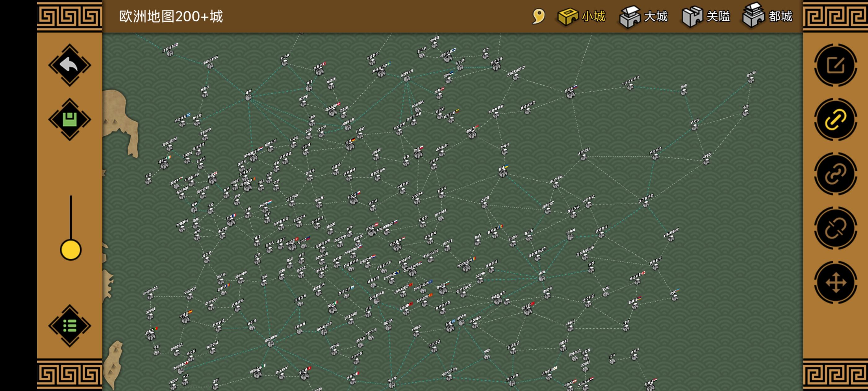Screen dimensions: 868x391
Task: Select the 大城 large city type
Action: click(x=644, y=16)
